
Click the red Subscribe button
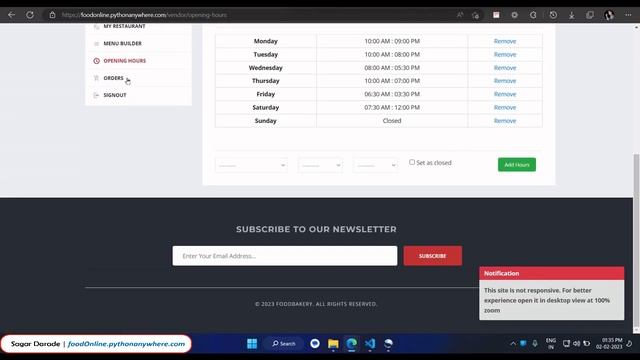(x=433, y=256)
